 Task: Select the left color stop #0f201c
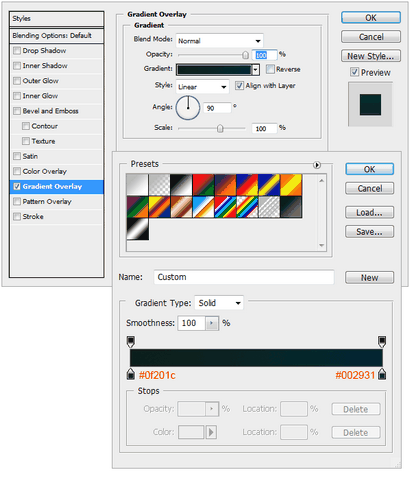(131, 374)
